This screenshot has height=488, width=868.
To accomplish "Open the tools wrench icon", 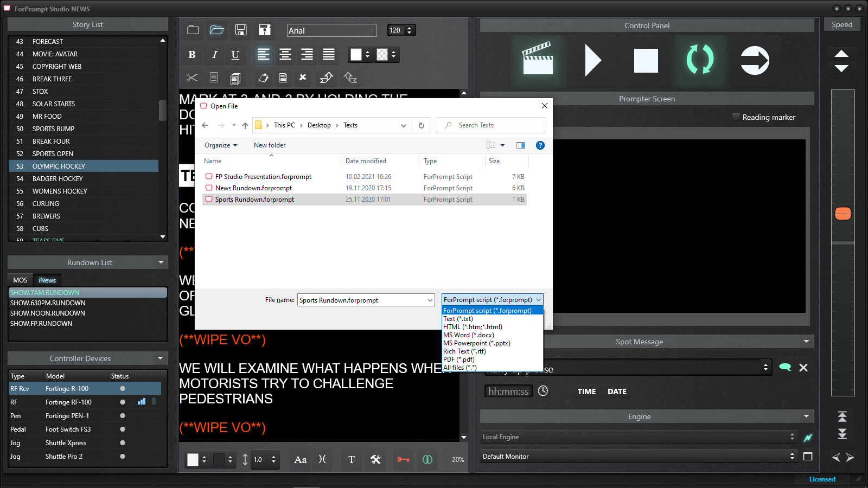I will click(x=375, y=460).
